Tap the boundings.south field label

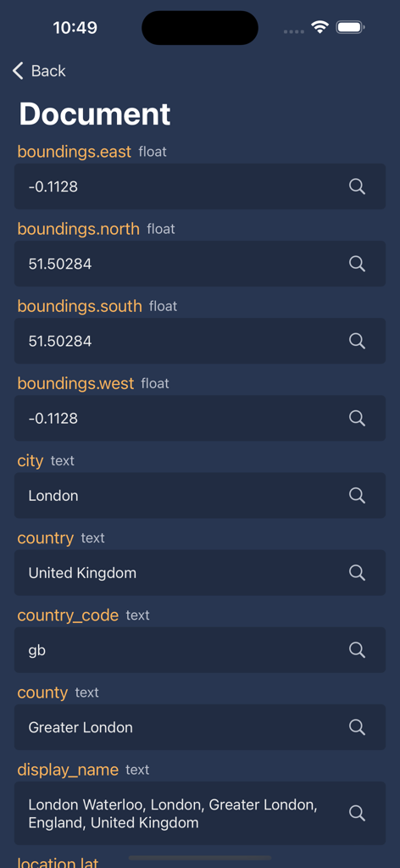80,305
